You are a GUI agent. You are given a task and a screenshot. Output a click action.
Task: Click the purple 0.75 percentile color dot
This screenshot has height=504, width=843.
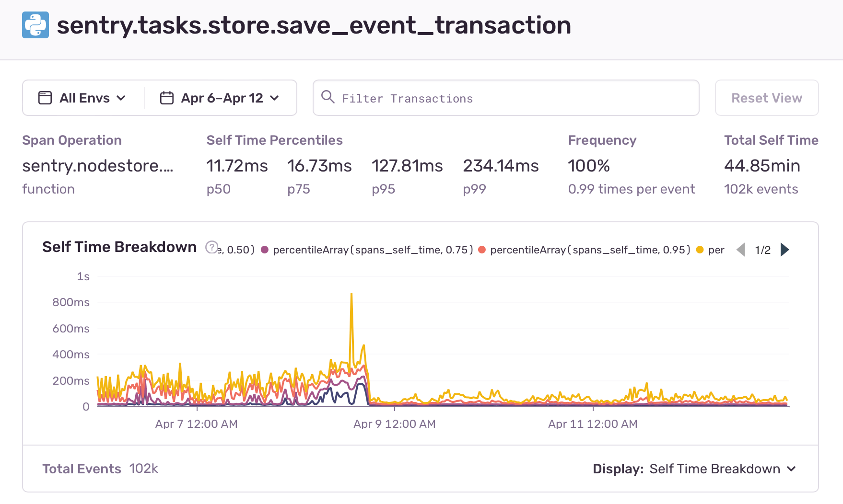click(x=265, y=250)
